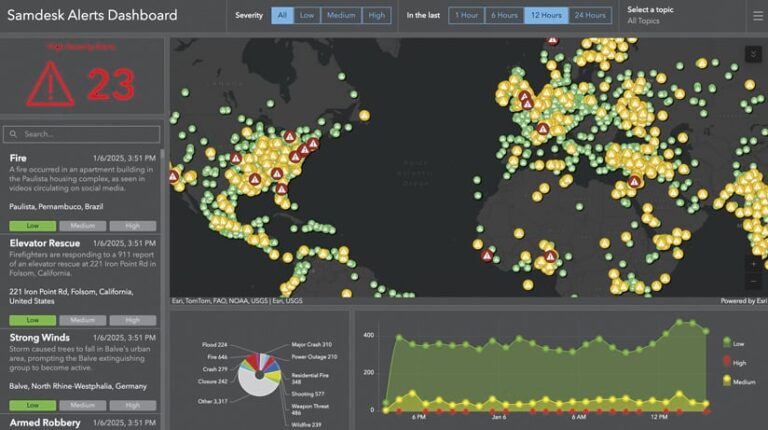This screenshot has width=768, height=430.
Task: Filter alerts by Low severity in the header
Action: coord(307,15)
